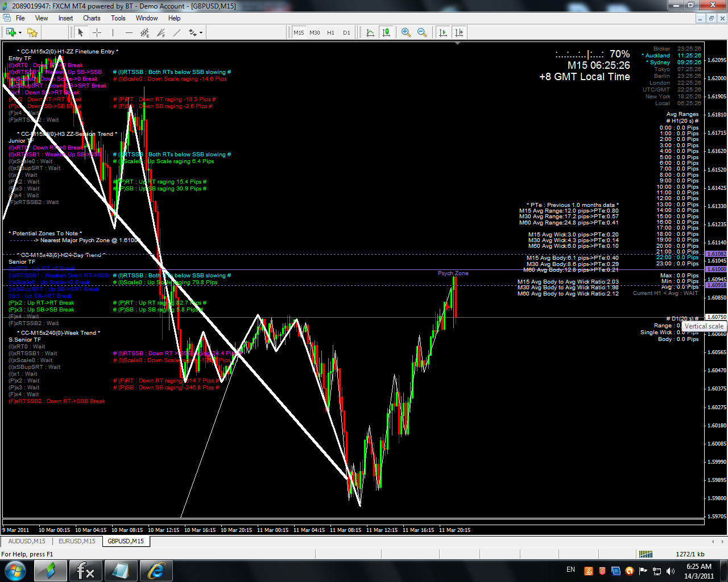Open the Profiles folder icon
This screenshot has height=582, width=728.
coord(34,32)
